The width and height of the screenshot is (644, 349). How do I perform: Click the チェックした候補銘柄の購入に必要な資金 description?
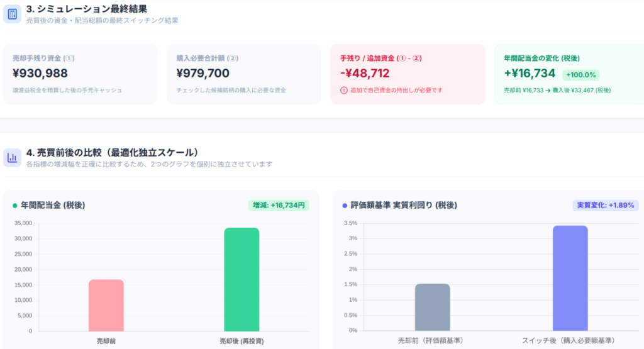(x=231, y=91)
